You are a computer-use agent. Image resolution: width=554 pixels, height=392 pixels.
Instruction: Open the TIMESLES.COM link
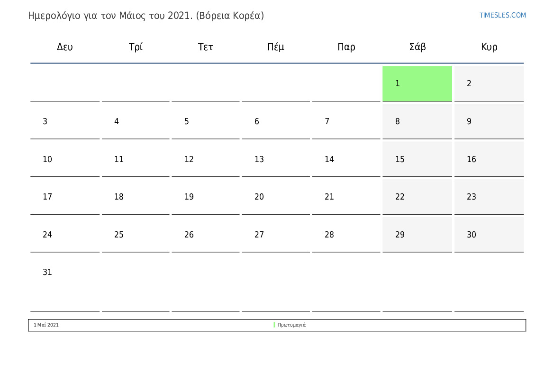502,15
